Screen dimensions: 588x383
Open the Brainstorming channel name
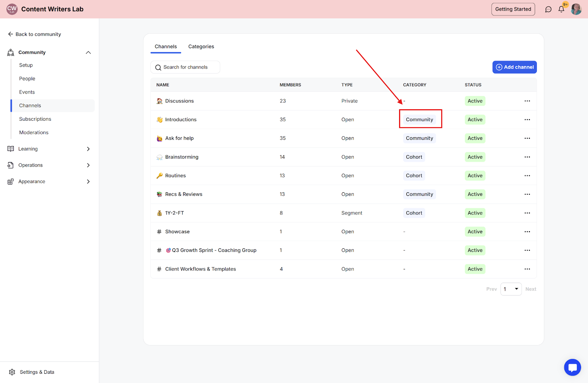182,157
